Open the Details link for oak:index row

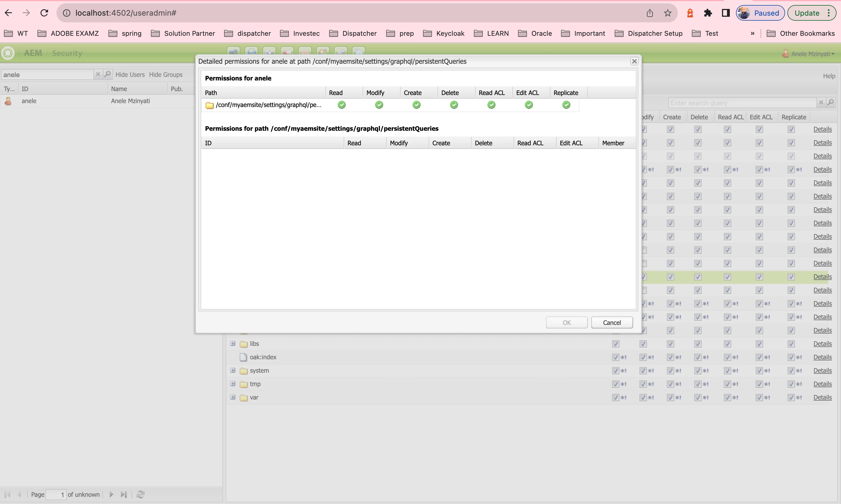[822, 357]
